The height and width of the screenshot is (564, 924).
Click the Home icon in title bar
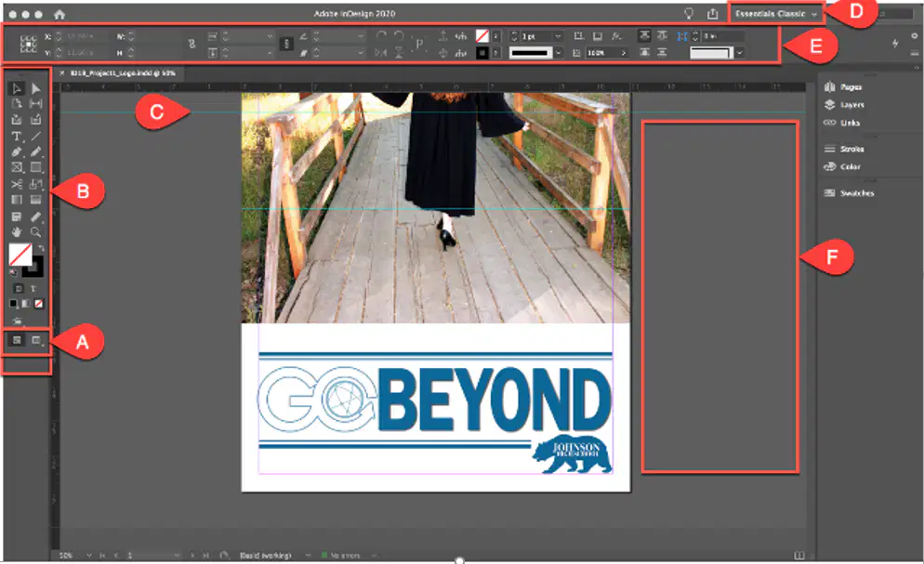59,14
